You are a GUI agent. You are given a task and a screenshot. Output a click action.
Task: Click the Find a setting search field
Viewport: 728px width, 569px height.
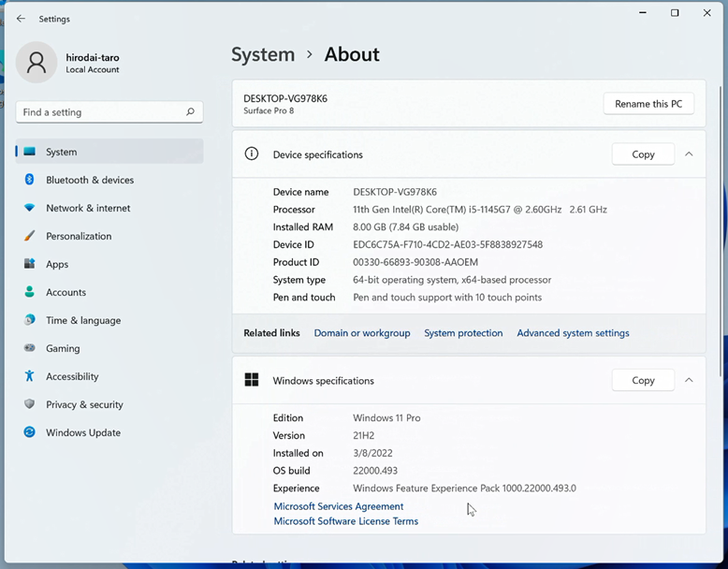(x=109, y=112)
